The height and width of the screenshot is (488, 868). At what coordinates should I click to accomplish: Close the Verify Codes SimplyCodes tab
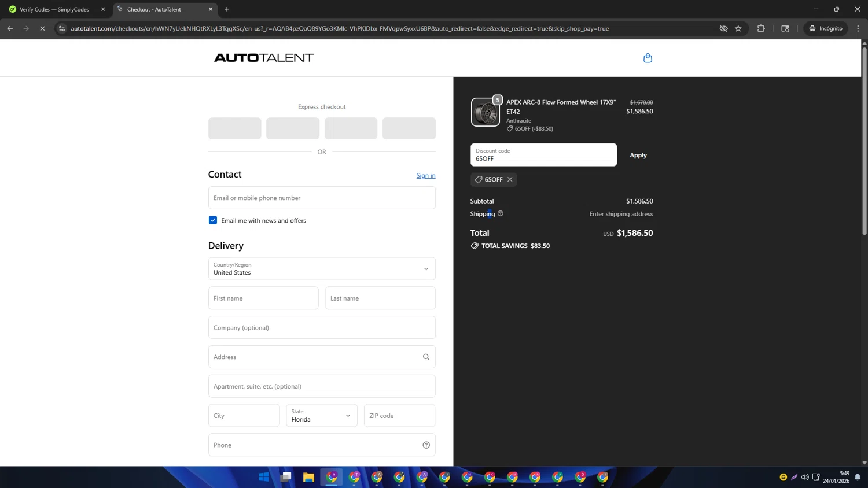tap(103, 9)
